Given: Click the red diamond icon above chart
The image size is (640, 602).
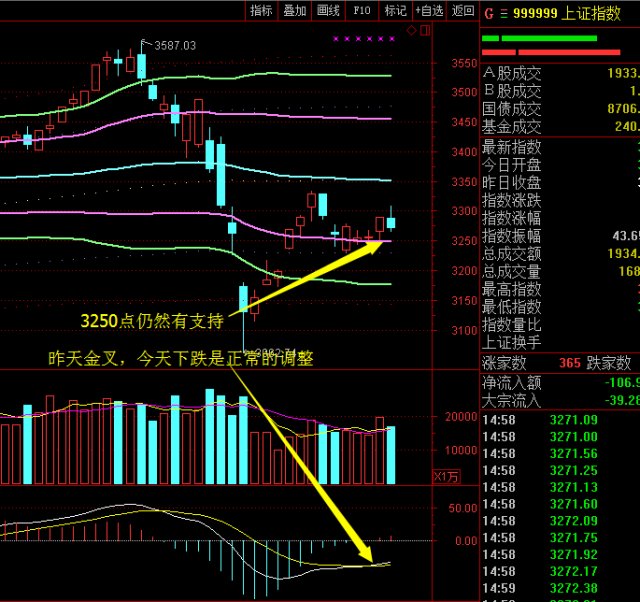Looking at the screenshot, I should tap(411, 30).
